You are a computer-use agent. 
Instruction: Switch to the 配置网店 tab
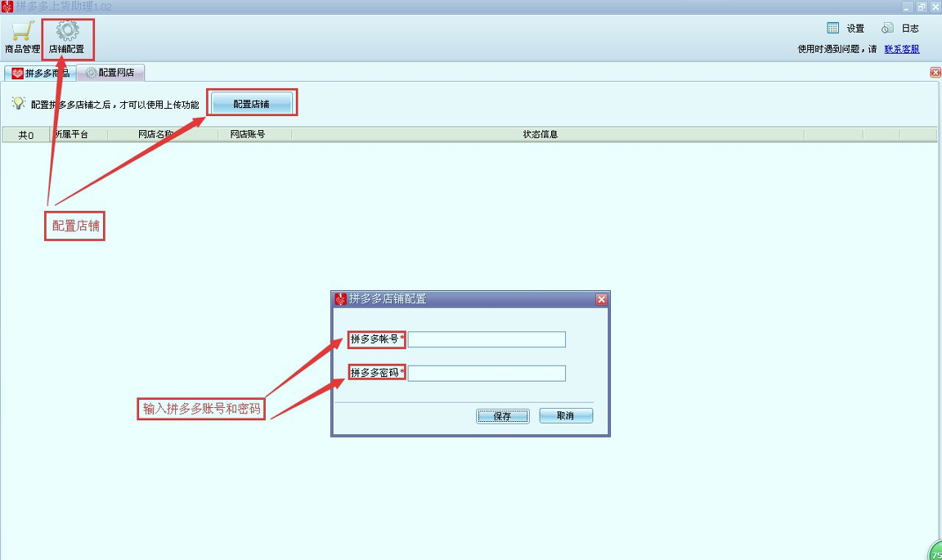tap(110, 73)
